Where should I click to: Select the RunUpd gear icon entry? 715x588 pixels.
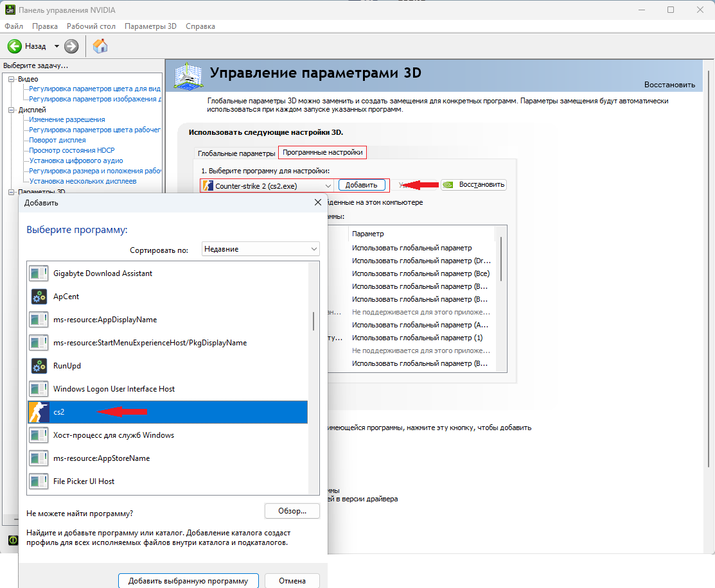39,365
